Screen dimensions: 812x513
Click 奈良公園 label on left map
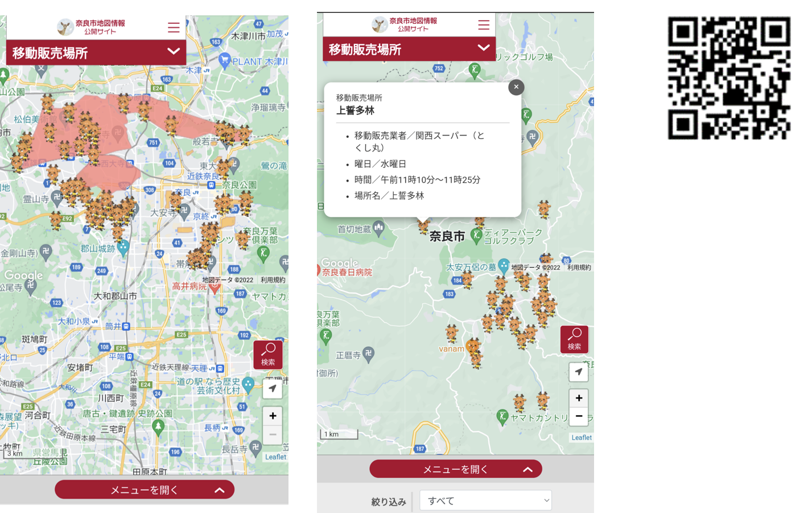[240, 185]
